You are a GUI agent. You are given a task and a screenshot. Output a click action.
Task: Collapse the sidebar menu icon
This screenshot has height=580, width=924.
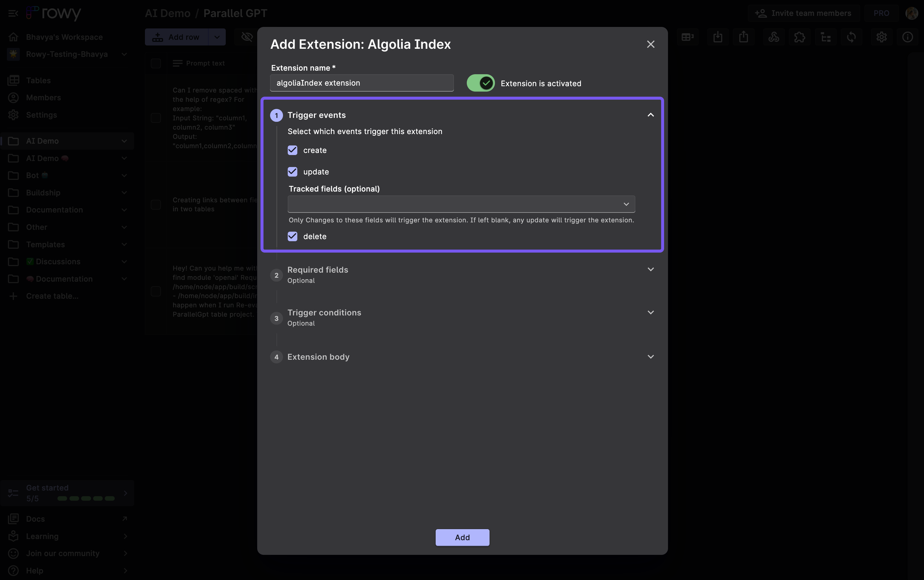click(13, 13)
